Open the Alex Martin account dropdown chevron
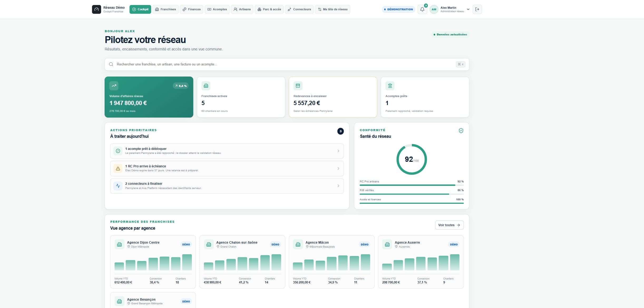644x308 pixels. (468, 9)
